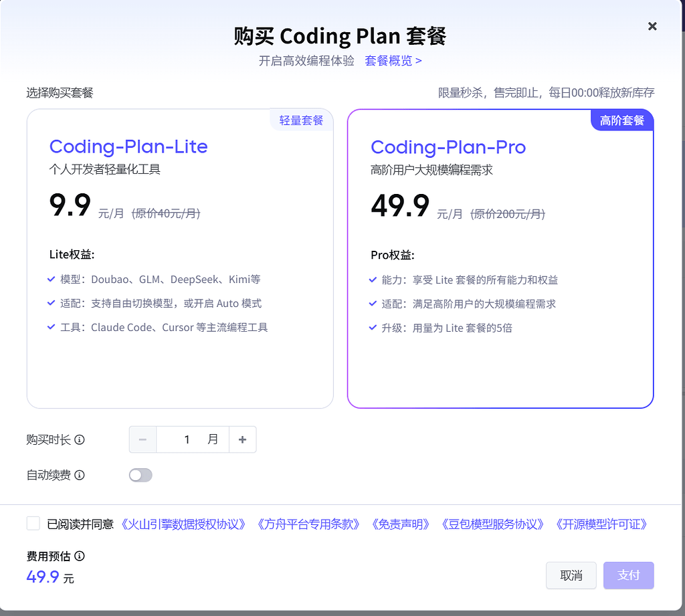Click the Pro price 49.9 in card
The height and width of the screenshot is (616, 685).
[x=400, y=206]
